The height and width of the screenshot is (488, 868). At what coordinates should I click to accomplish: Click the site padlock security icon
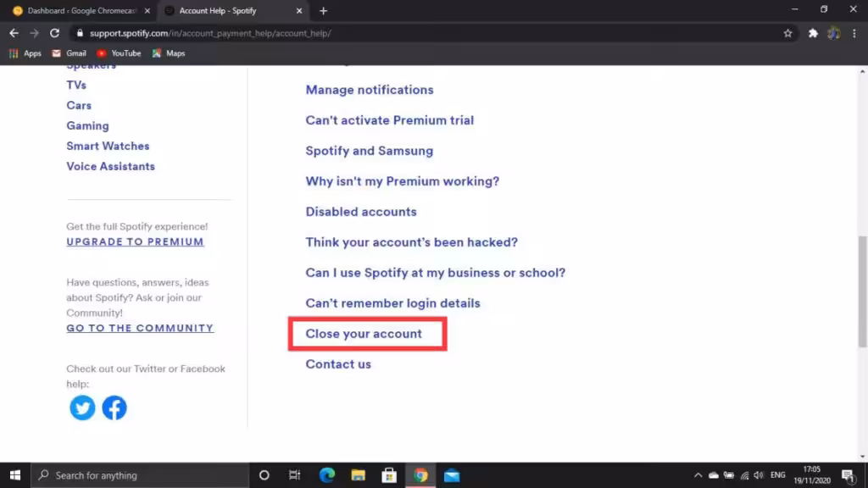80,33
